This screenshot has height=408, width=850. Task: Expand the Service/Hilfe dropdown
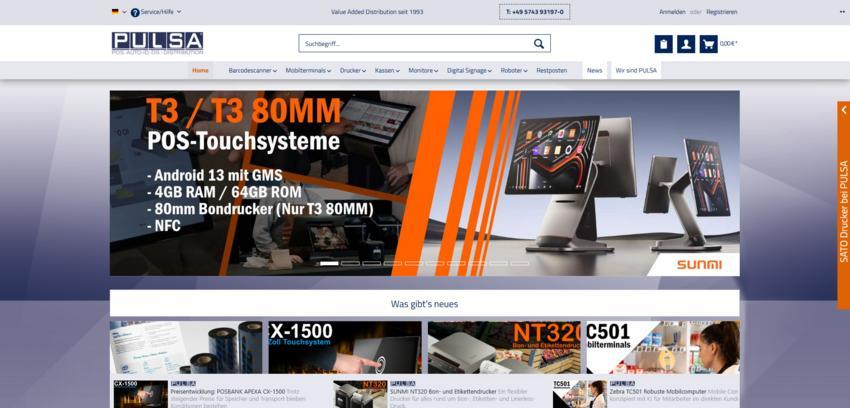179,11
